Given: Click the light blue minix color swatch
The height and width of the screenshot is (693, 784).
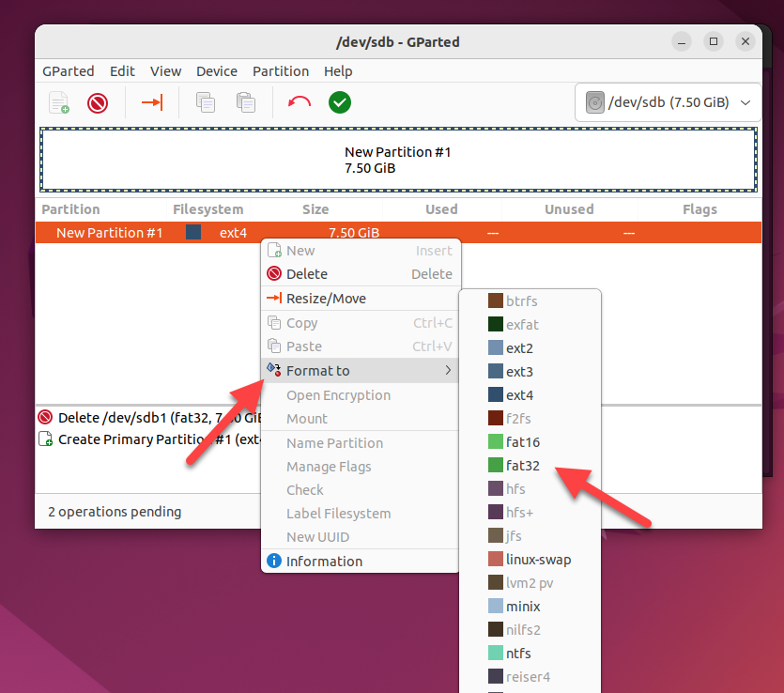Looking at the screenshot, I should click(496, 606).
